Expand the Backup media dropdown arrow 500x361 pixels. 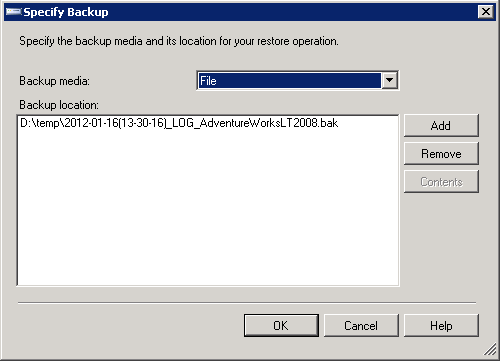(389, 80)
